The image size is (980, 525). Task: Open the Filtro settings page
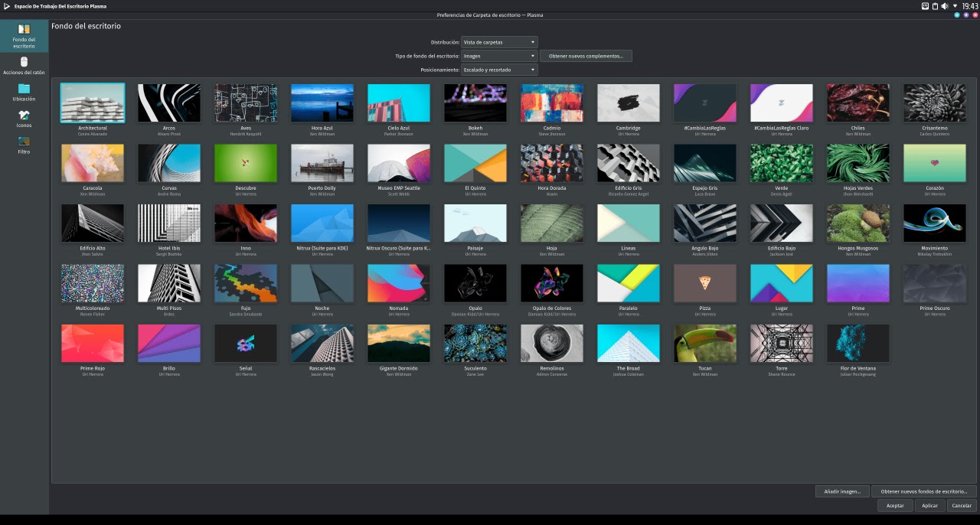(24, 145)
